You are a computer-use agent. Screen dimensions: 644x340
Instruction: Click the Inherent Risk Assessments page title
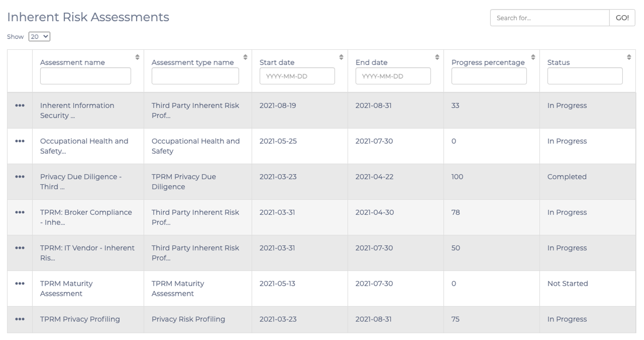point(88,17)
